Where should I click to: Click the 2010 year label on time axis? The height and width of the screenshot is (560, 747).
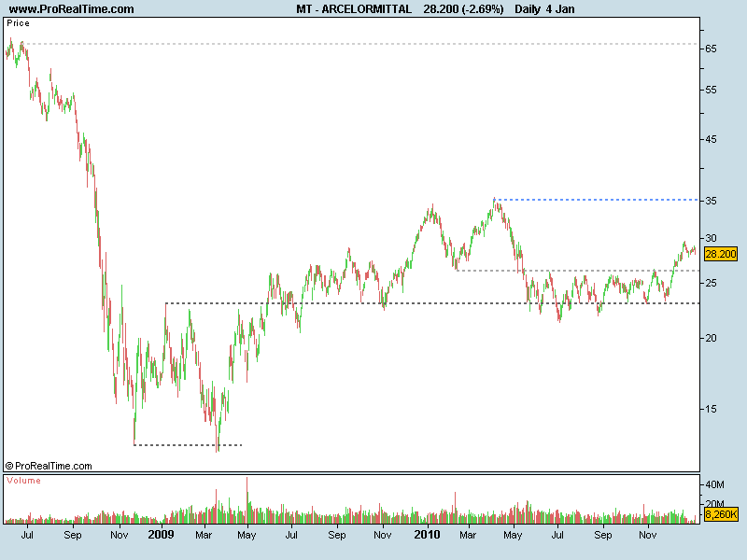click(x=427, y=534)
